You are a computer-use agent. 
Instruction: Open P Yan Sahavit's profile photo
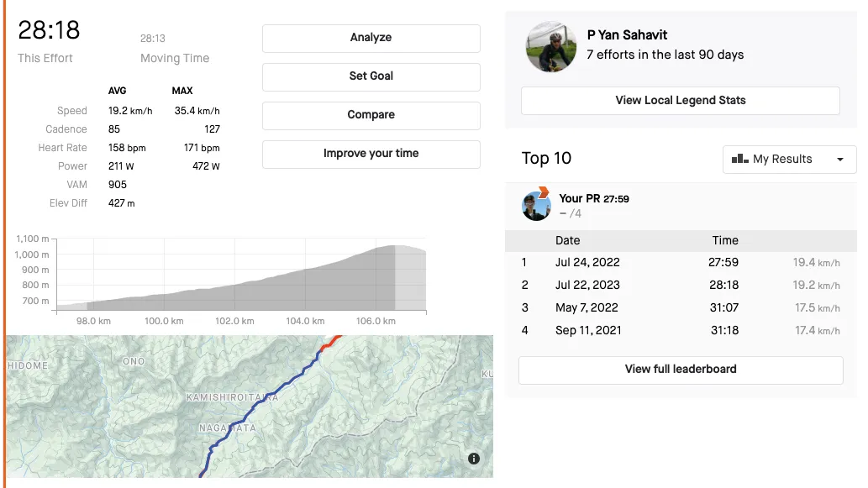point(551,47)
